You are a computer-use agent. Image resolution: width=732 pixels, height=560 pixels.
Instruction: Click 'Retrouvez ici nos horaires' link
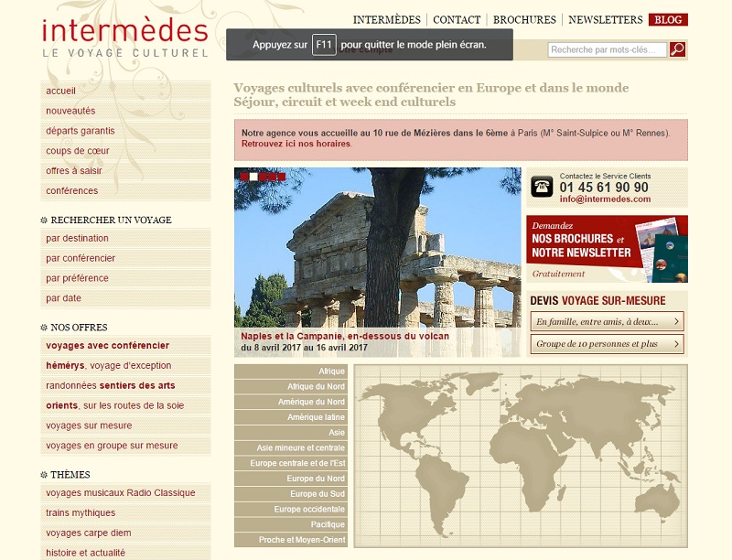296,144
